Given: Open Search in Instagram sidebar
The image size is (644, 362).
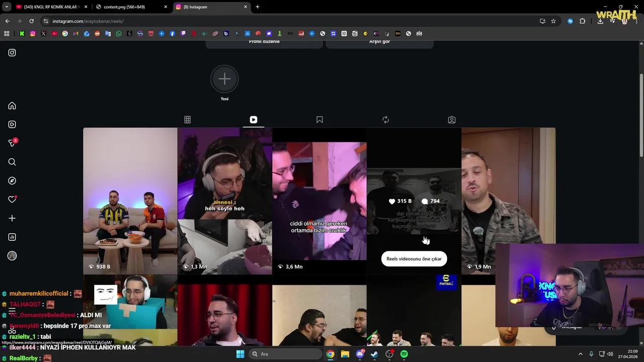Looking at the screenshot, I should click(12, 162).
